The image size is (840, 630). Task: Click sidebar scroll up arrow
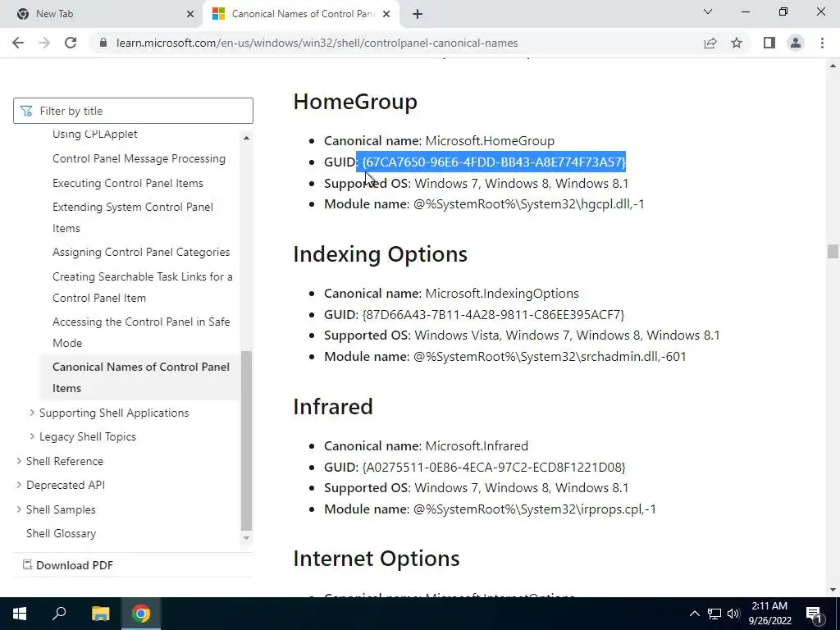tap(246, 138)
